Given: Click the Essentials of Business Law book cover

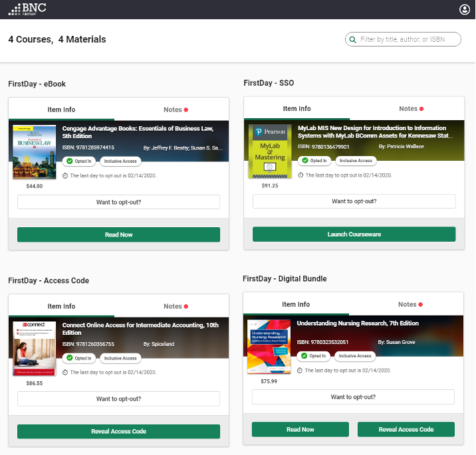Looking at the screenshot, I should 35,151.
